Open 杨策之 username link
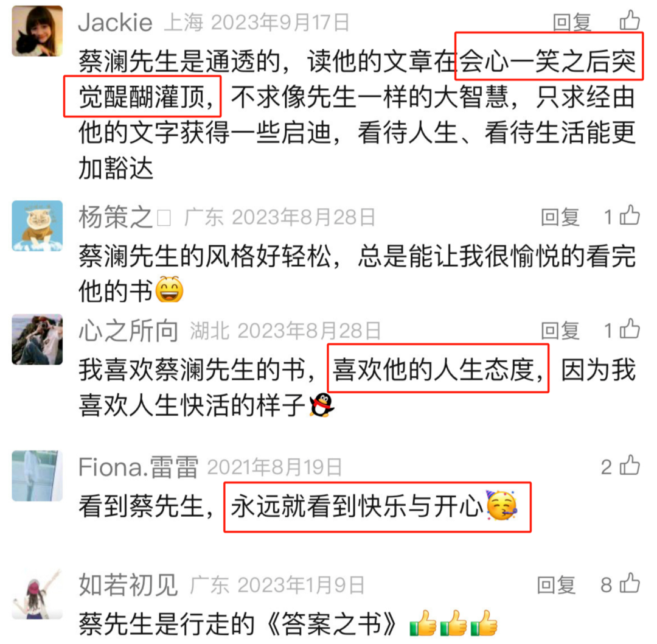Image resolution: width=657 pixels, height=644 pixels. (116, 217)
